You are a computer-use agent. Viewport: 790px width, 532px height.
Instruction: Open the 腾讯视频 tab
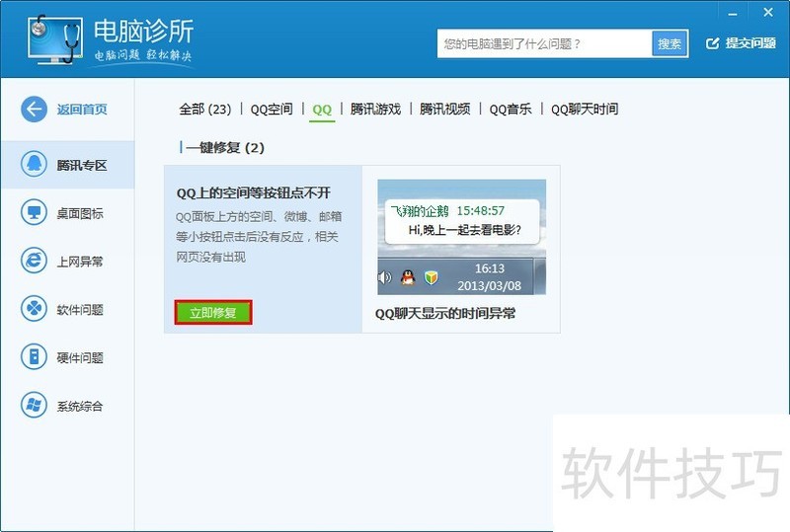(x=445, y=109)
